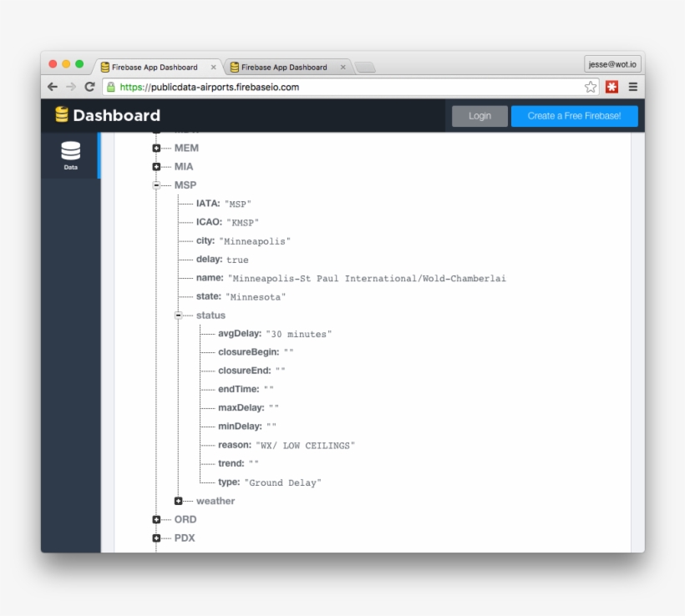Click the green padlock security icon
Viewport: 685px width, 616px height.
click(111, 87)
